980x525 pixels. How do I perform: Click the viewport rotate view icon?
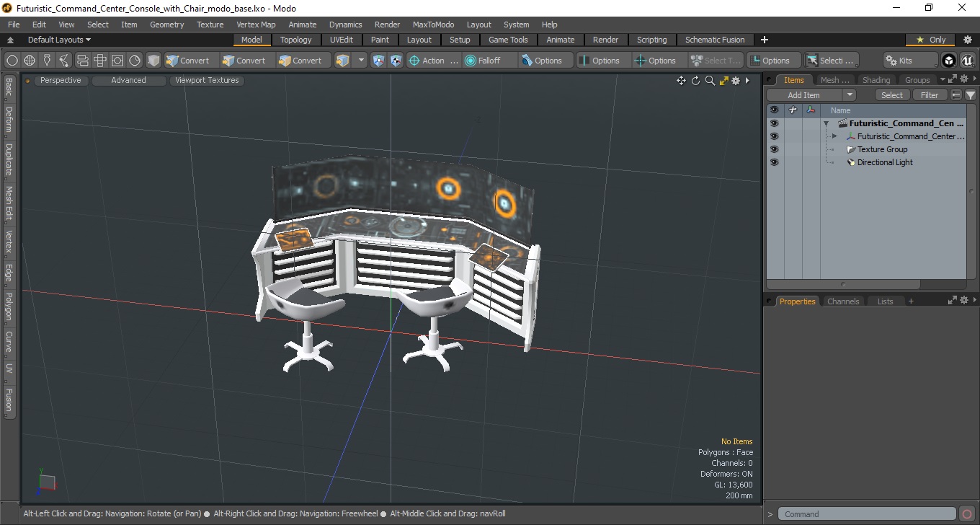click(x=696, y=81)
